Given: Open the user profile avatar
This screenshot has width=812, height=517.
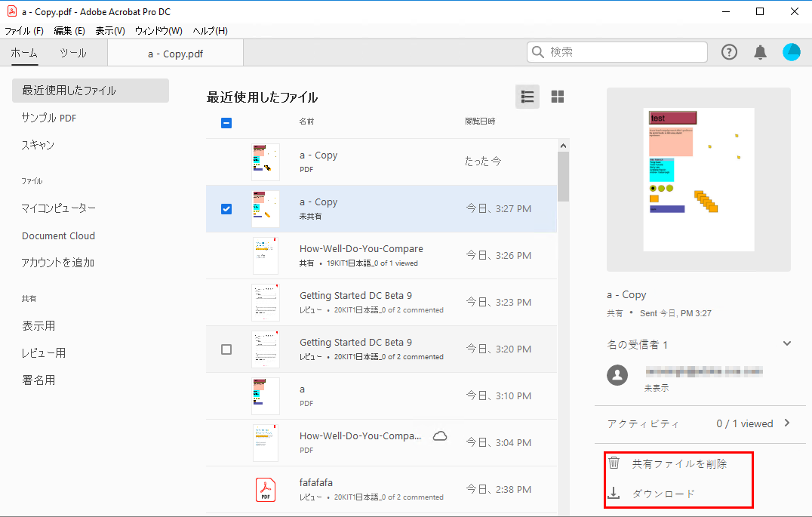Looking at the screenshot, I should pos(792,52).
